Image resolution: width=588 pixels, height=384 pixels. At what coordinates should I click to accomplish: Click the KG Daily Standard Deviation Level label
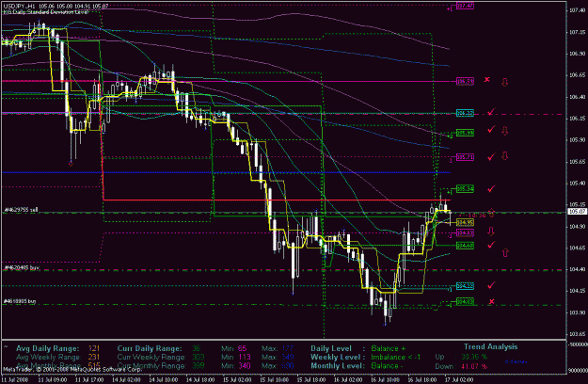(46, 12)
